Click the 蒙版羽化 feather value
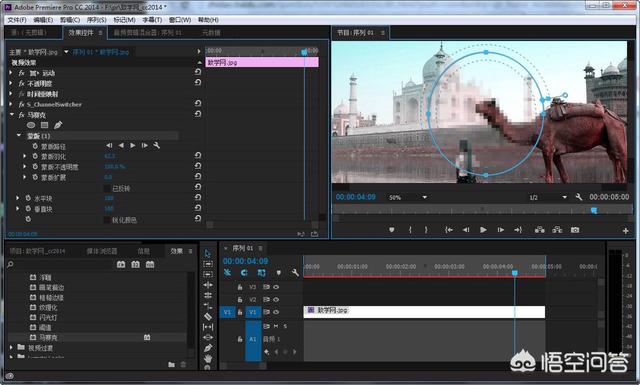This screenshot has width=640, height=385. (x=110, y=156)
